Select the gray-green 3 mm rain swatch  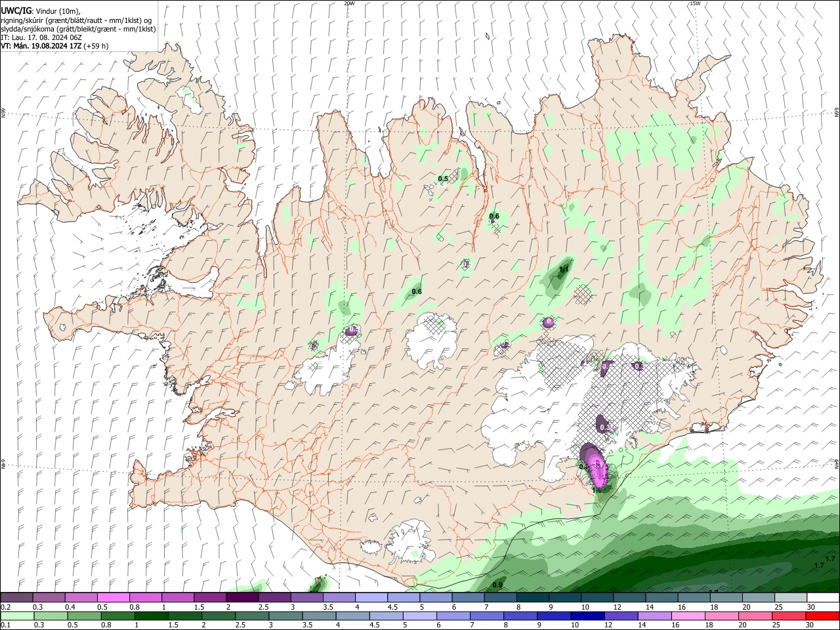click(x=285, y=616)
